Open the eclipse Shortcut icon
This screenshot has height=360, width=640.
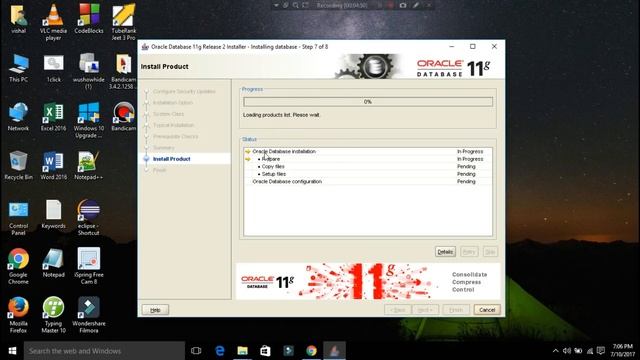[x=89, y=218]
